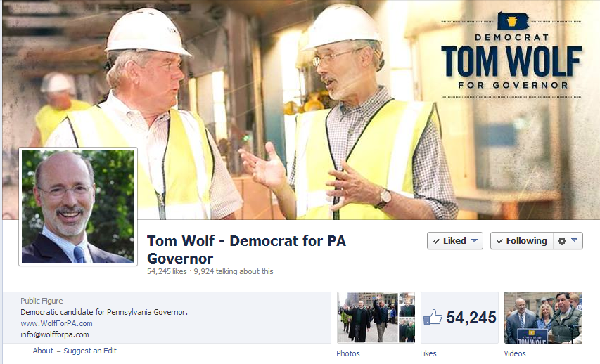This screenshot has width=600, height=364.
Task: Open the Videos tab
Action: [x=515, y=353]
